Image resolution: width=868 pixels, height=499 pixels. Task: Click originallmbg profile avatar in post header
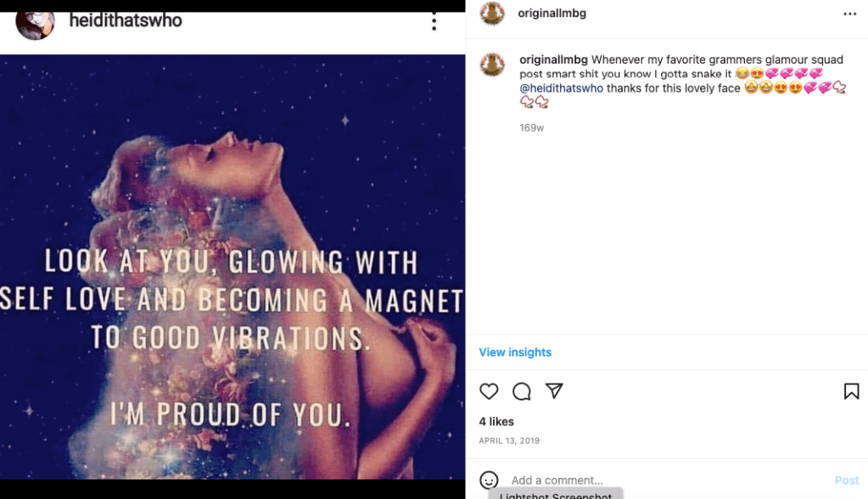click(492, 14)
